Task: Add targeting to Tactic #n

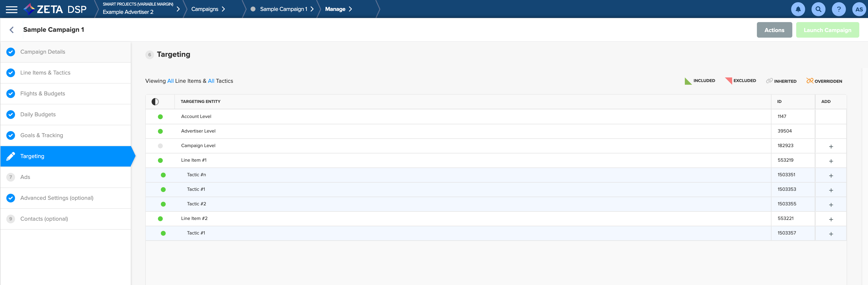Action: [x=831, y=176]
